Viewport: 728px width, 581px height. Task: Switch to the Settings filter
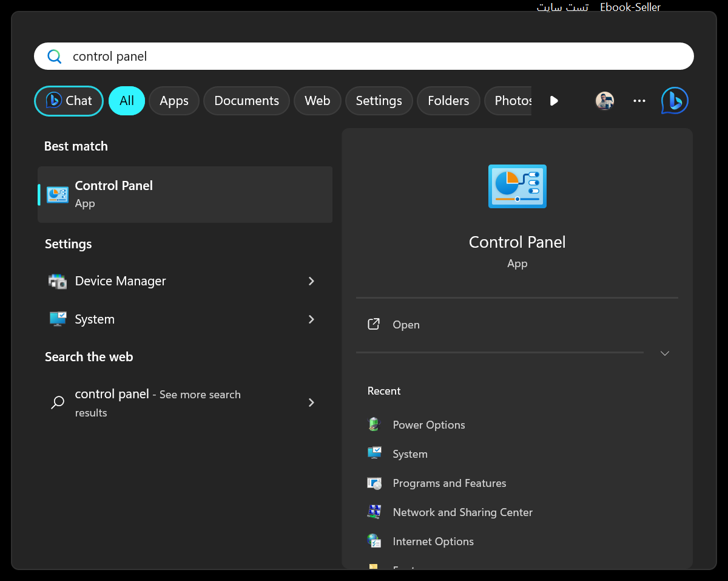point(379,101)
